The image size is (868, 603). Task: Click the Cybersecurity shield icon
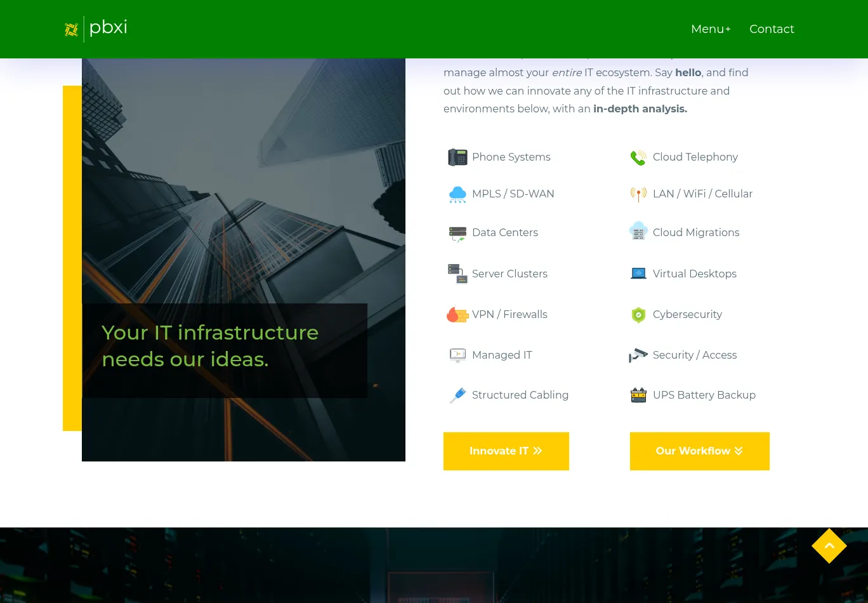coord(638,315)
